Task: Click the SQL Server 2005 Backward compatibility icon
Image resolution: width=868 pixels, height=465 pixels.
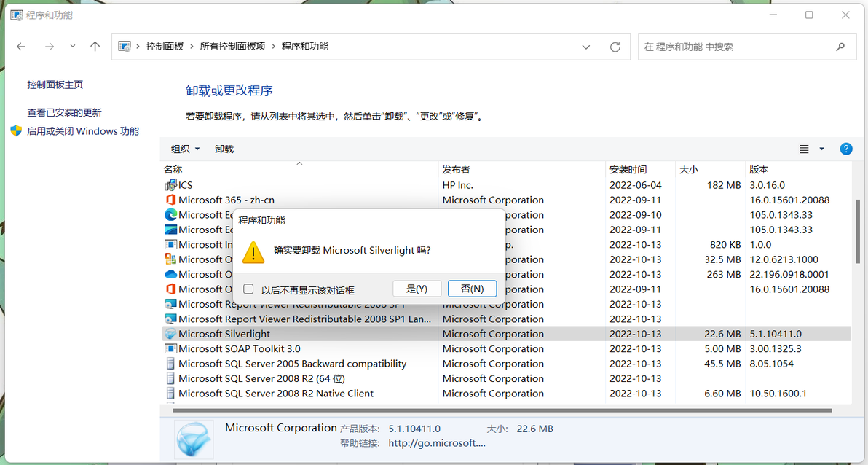Action: [170, 364]
